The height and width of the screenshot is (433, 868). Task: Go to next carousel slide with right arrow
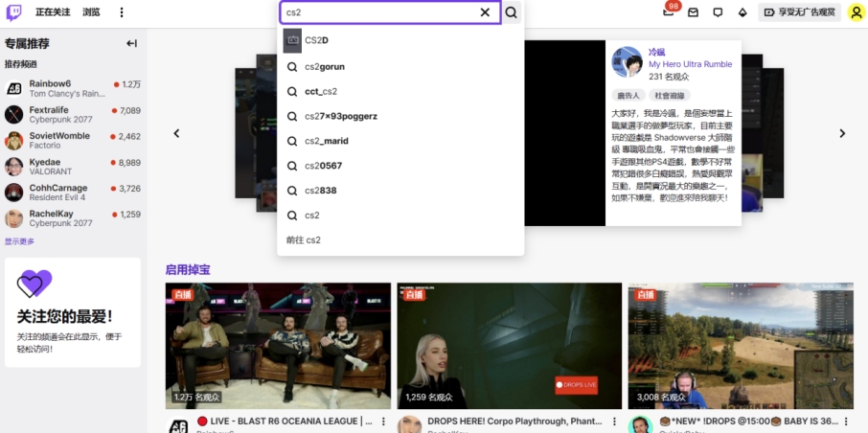[842, 133]
